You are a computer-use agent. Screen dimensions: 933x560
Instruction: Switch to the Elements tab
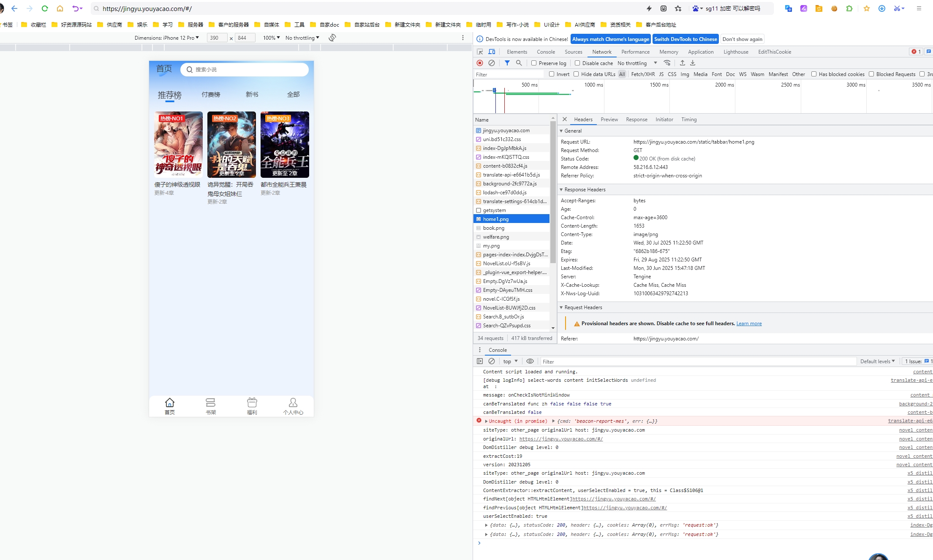[x=517, y=52]
